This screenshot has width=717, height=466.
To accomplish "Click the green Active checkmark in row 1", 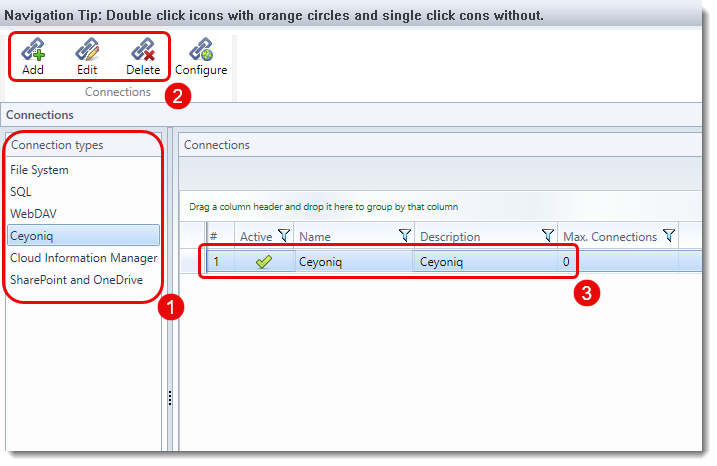I will (x=264, y=262).
